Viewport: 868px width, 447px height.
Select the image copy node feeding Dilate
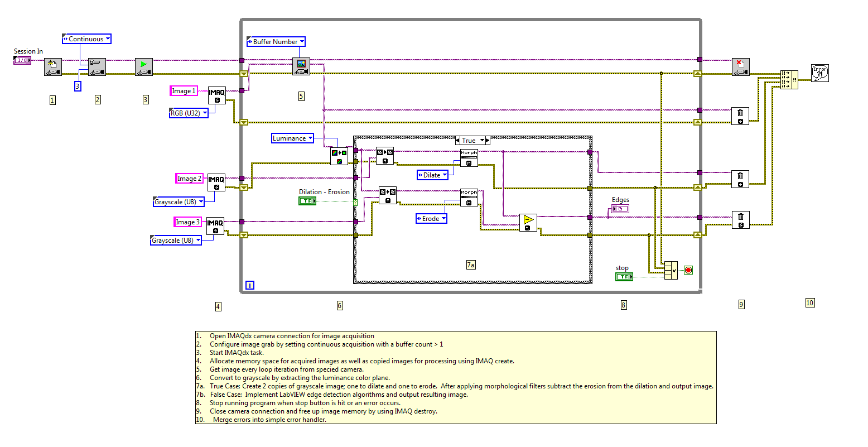coord(385,156)
